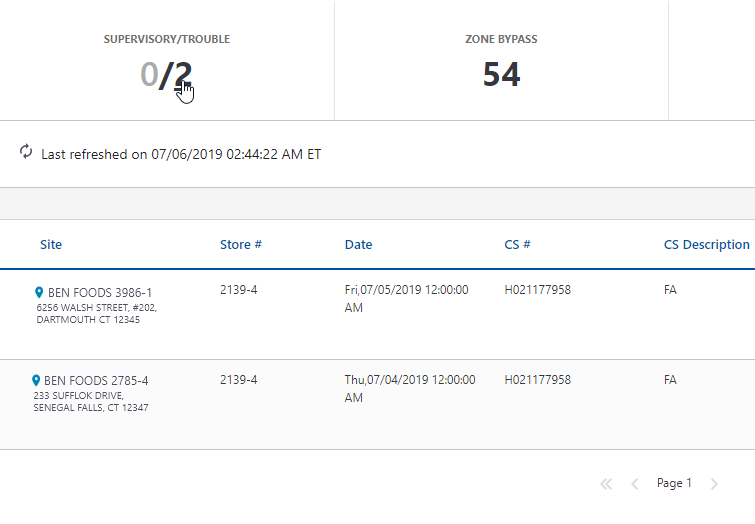Sort by the Date column header

(358, 245)
